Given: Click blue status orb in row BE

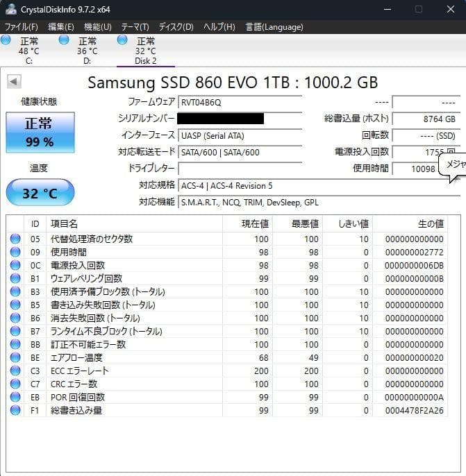Looking at the screenshot, I should [x=15, y=357].
